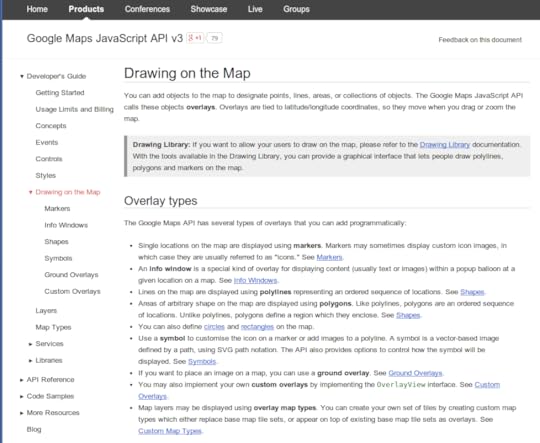
Task: Open the Home nav item
Action: 37,9
